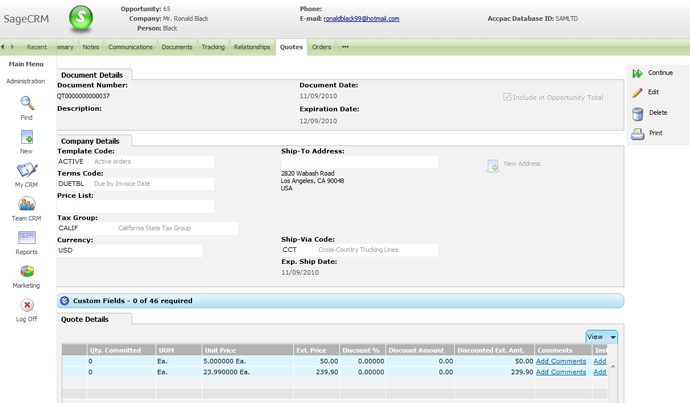This screenshot has width=690, height=403.
Task: Open the New record icon
Action: tap(27, 137)
